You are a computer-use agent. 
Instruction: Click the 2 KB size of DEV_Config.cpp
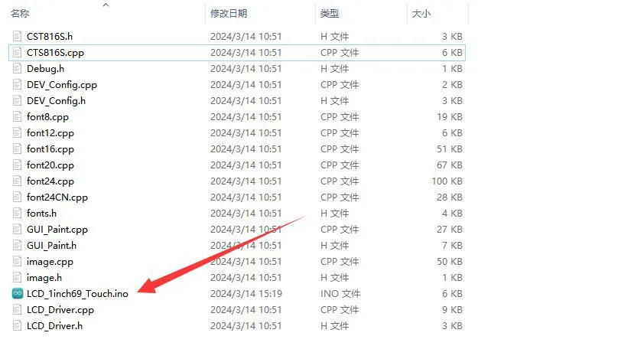coord(452,85)
